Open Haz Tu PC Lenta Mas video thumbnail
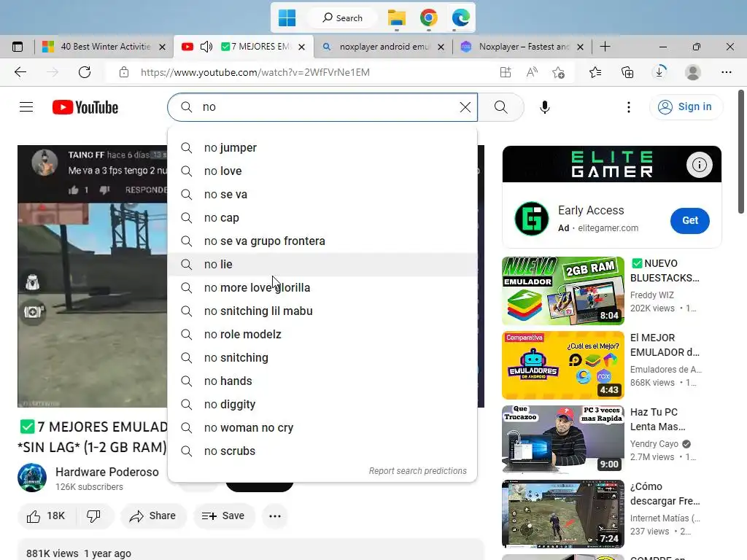 pos(563,440)
